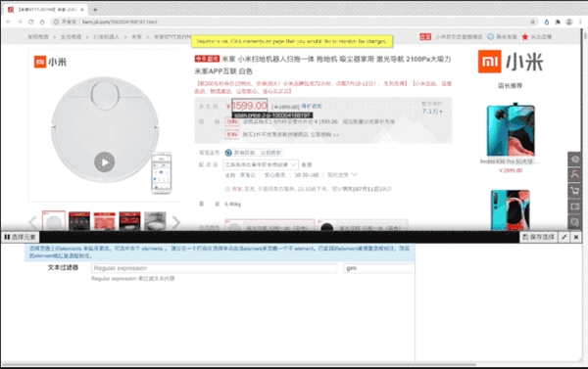588x369 pixels.
Task: Click the bottom icon in right floating sidebar
Action: pyautogui.click(x=575, y=222)
